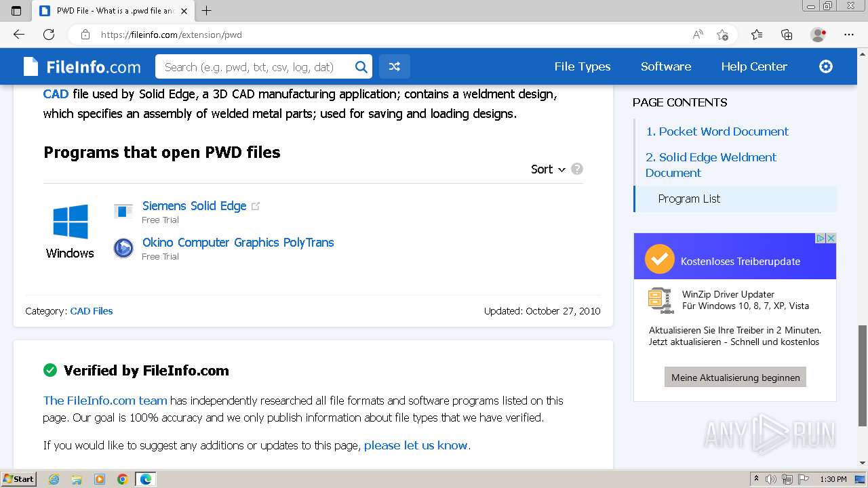This screenshot has width=868, height=488.
Task: Open the media player taskbar icon
Action: point(100,479)
